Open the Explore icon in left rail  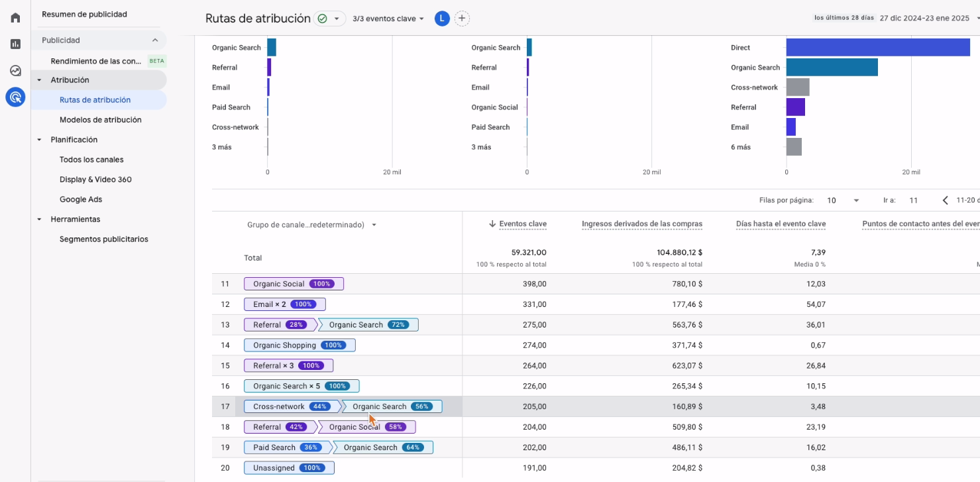[x=15, y=71]
